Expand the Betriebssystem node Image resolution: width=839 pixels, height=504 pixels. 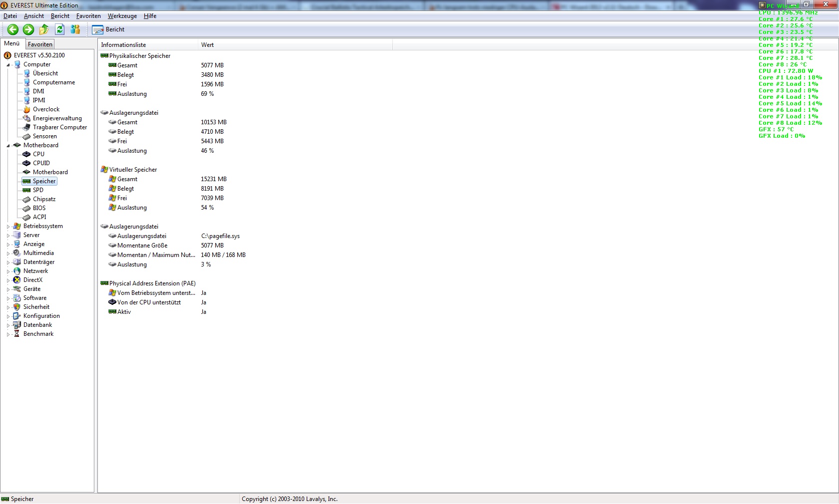pyautogui.click(x=8, y=227)
